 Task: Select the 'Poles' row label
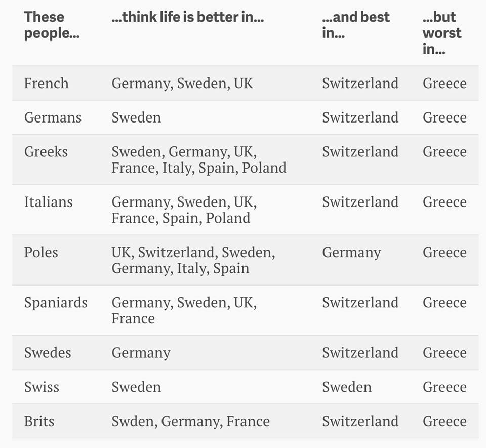click(41, 252)
